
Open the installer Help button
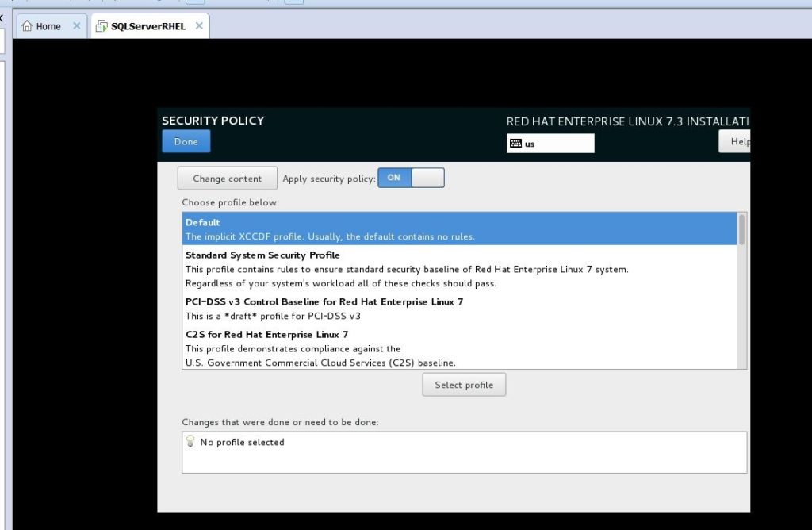point(737,141)
